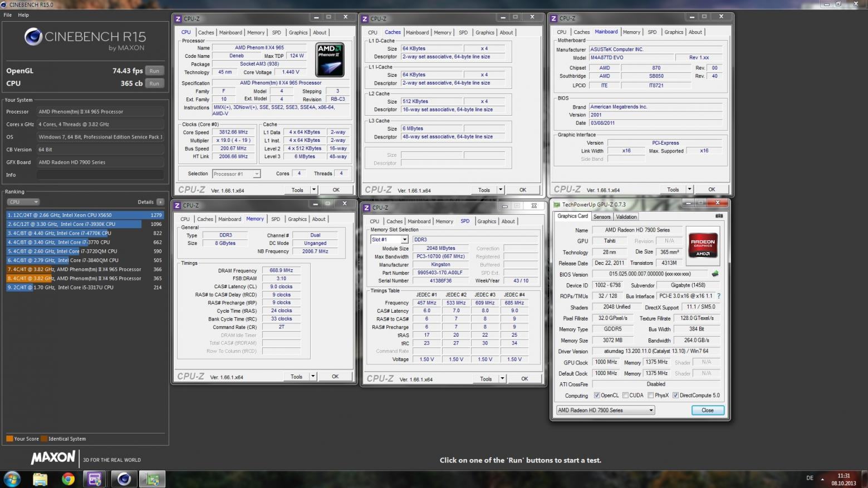Save the GPU BIOS using the green chip icon
Viewport: 868px width, 488px height.
coord(715,274)
